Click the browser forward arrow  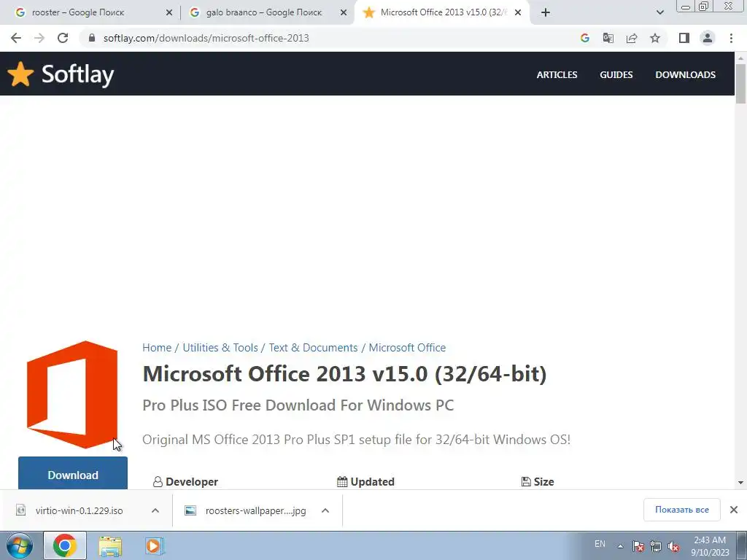[x=39, y=38]
